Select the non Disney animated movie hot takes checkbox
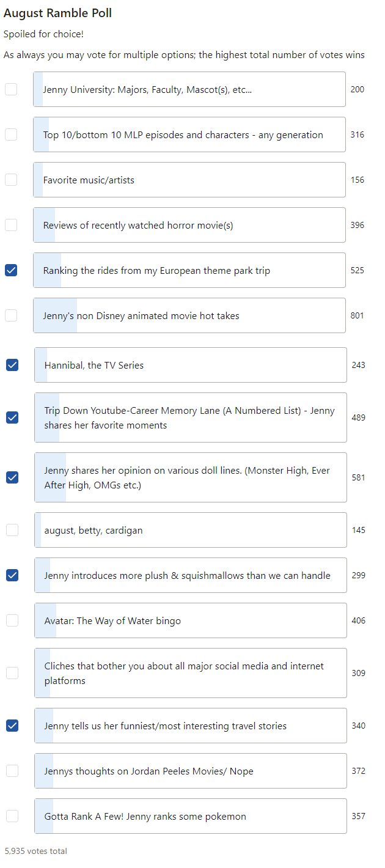This screenshot has width=385, height=868. click(11, 315)
